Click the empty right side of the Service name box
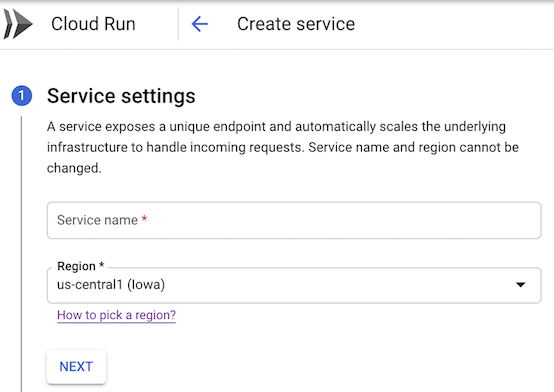 click(424, 220)
